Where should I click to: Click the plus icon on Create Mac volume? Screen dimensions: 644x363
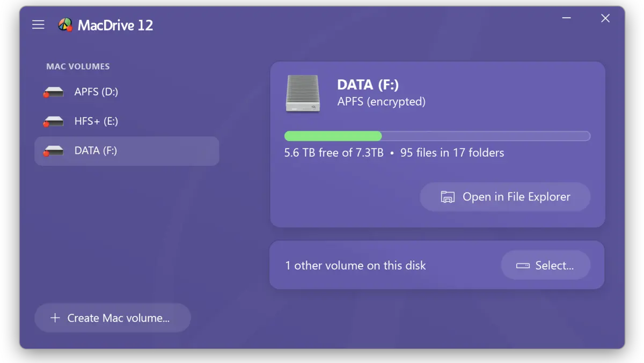(55, 317)
